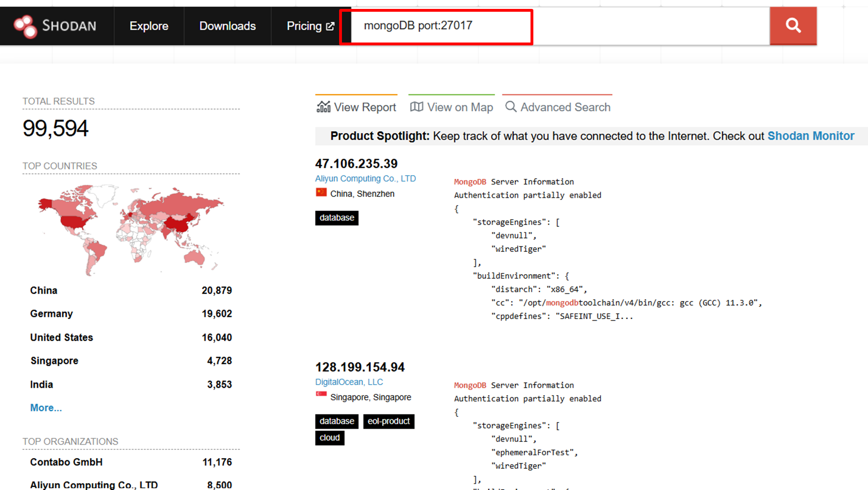Click the China flag icon
The width and height of the screenshot is (868, 490).
pos(321,193)
